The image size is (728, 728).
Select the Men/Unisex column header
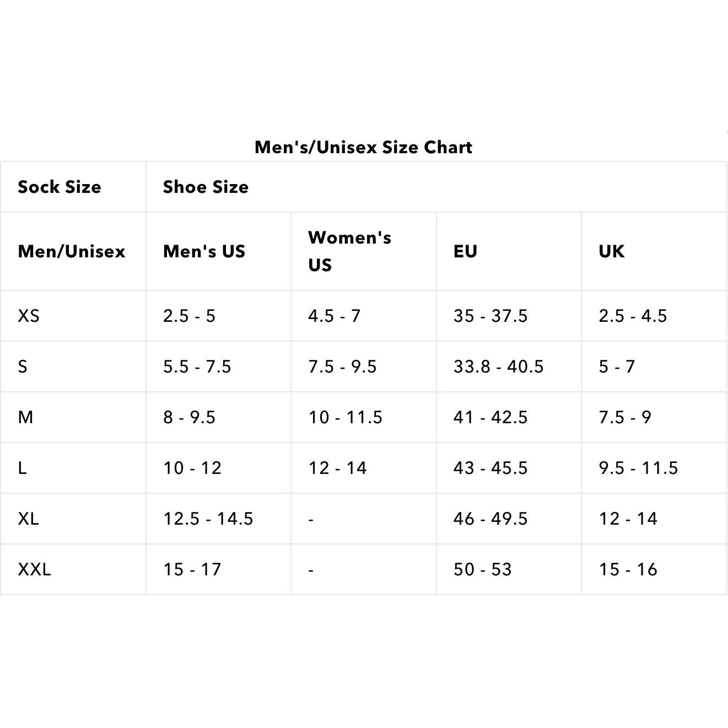(x=72, y=251)
